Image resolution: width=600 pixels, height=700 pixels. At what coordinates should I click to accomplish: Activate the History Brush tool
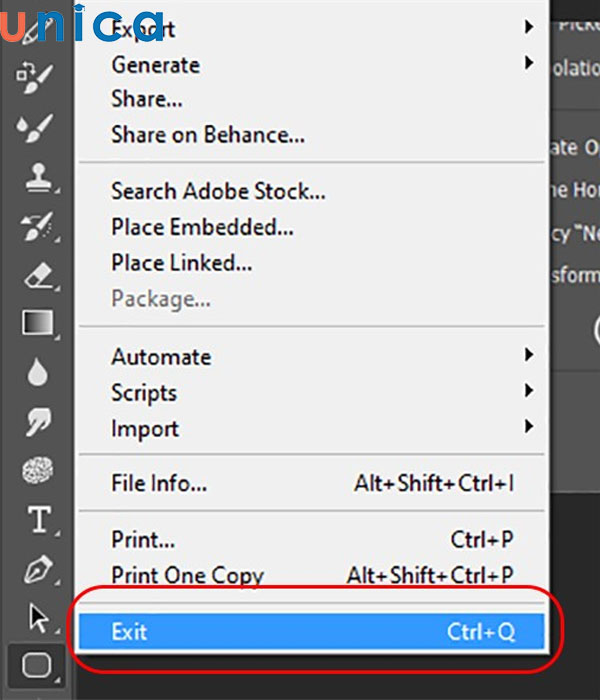click(x=36, y=226)
